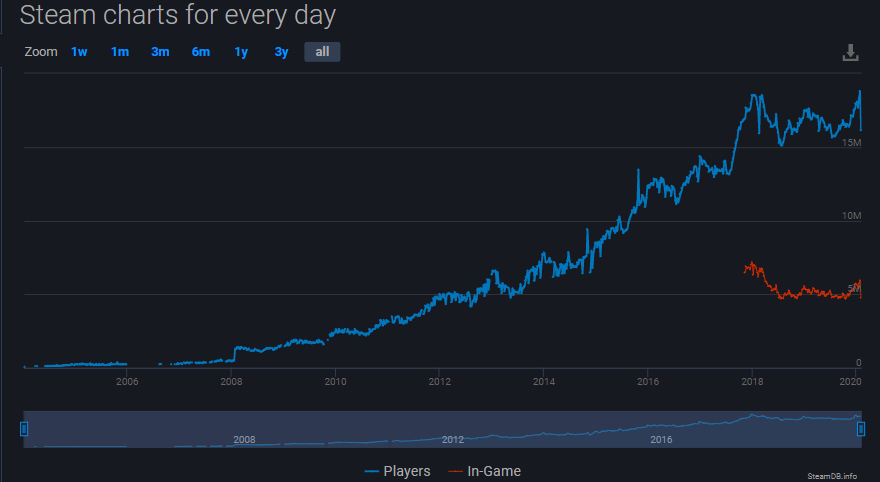The image size is (880, 482).
Task: Pick the 3y zoom range
Action: (281, 52)
